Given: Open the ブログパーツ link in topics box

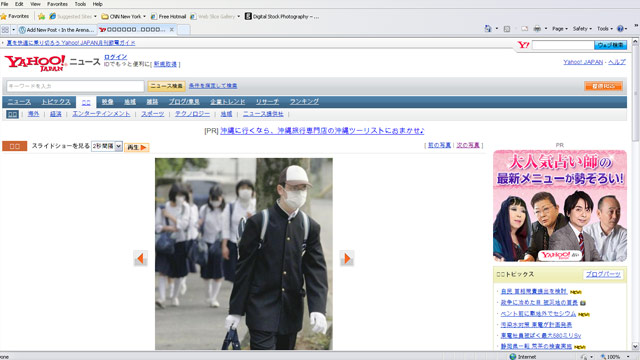Looking at the screenshot, I should [x=603, y=274].
